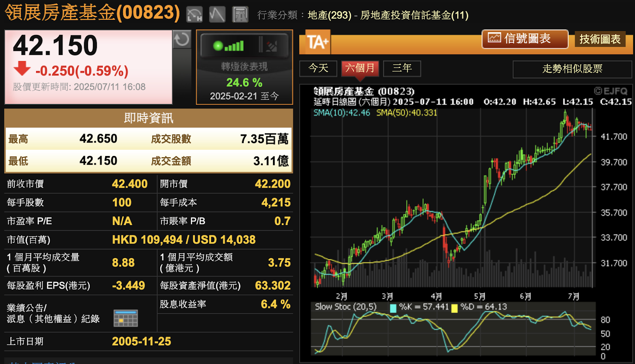Open the chart line icon beside title

click(217, 15)
